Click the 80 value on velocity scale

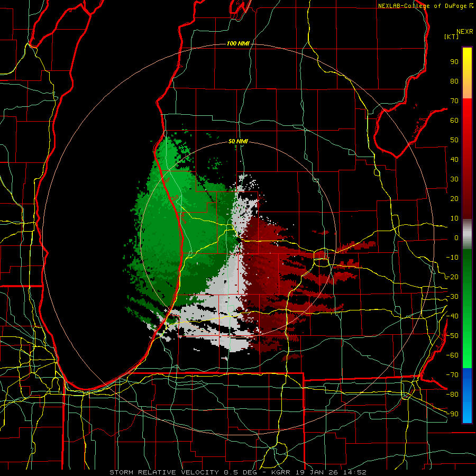454,81
